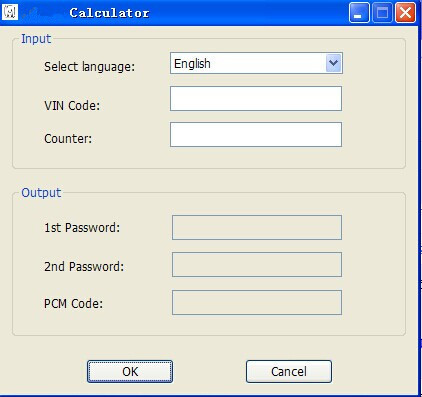Click the Input group heading

tap(36, 39)
